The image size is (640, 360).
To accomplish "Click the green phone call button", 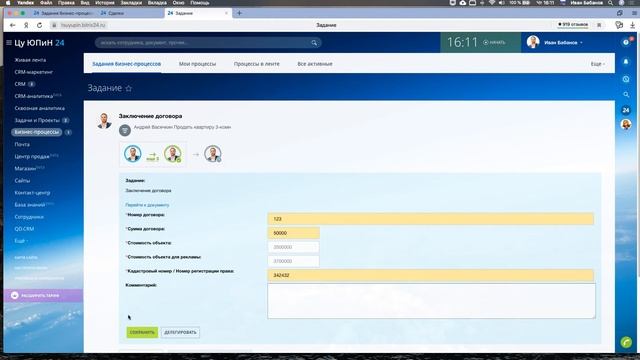I will coord(626,342).
